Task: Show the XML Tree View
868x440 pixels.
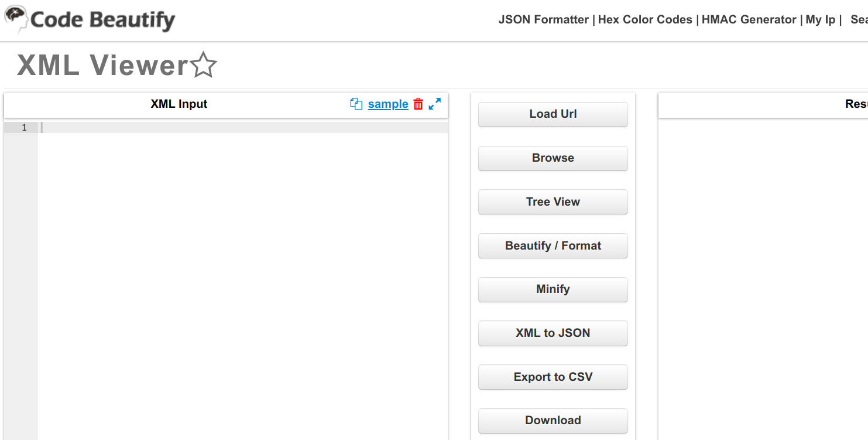Action: point(553,202)
